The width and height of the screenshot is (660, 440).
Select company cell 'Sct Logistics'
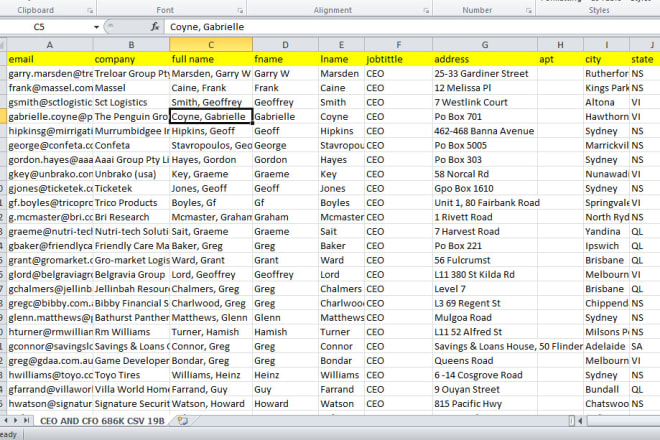131,102
